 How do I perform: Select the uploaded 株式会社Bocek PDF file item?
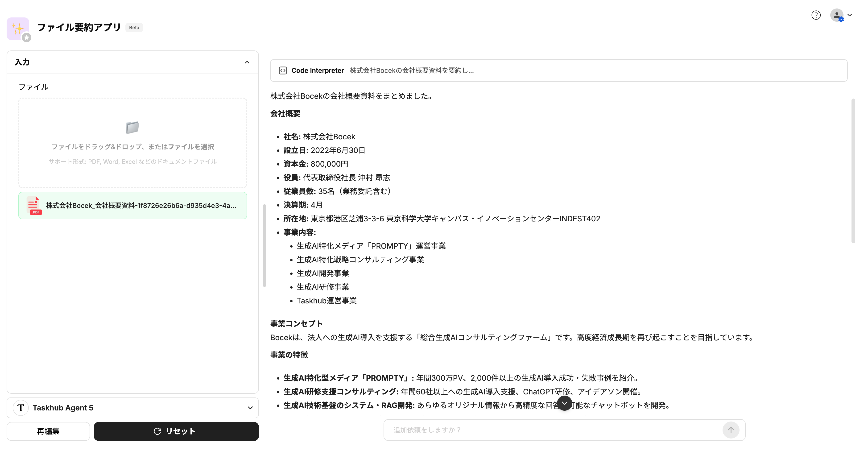tap(141, 206)
